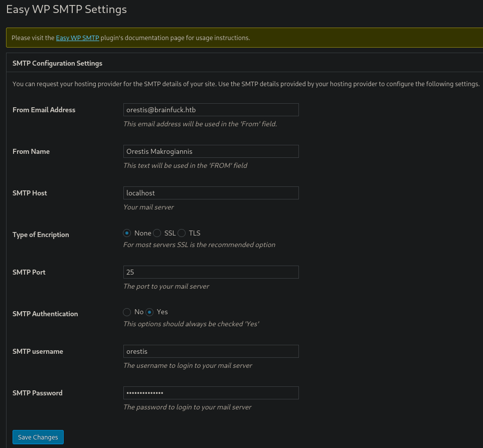Viewport: 483px width, 448px height.
Task: Click the SMTP Host field showing localhost
Action: coord(211,193)
